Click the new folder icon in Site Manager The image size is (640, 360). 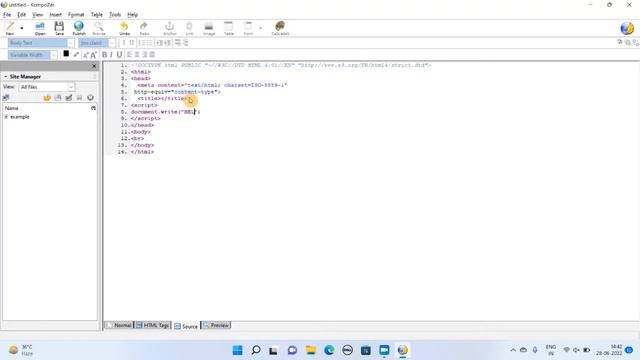click(47, 98)
